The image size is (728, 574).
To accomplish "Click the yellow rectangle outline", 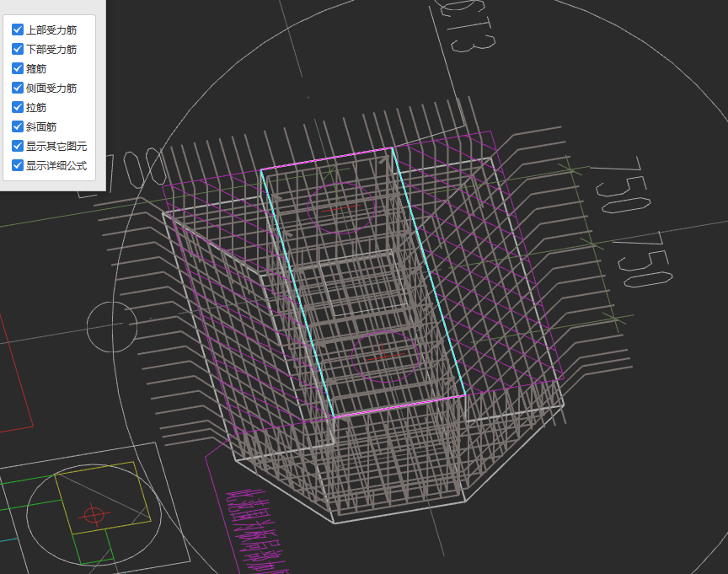I will point(103,497).
